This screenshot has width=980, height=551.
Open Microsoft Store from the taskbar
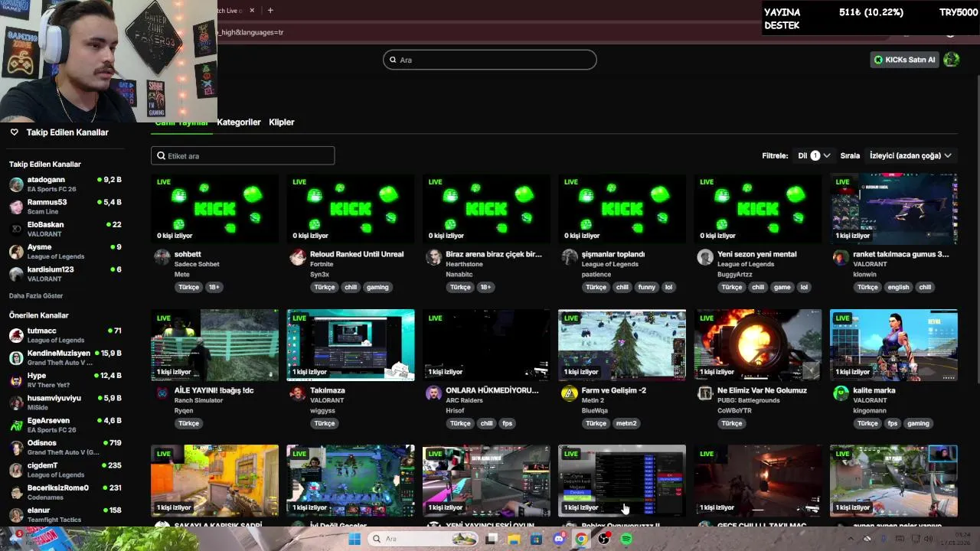(x=537, y=539)
